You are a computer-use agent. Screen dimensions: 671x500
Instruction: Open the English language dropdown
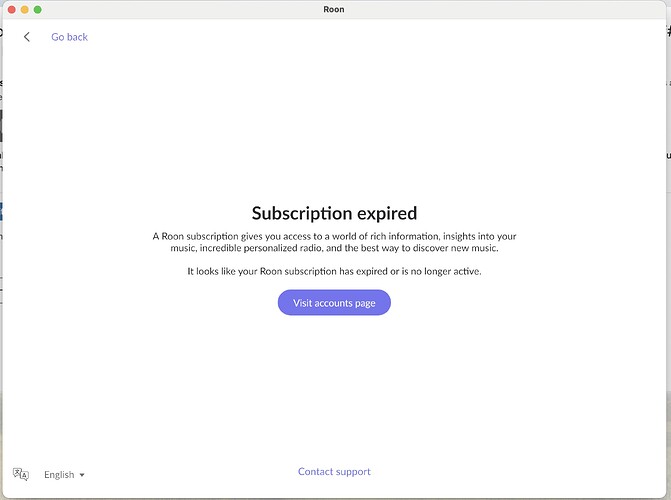coord(64,474)
